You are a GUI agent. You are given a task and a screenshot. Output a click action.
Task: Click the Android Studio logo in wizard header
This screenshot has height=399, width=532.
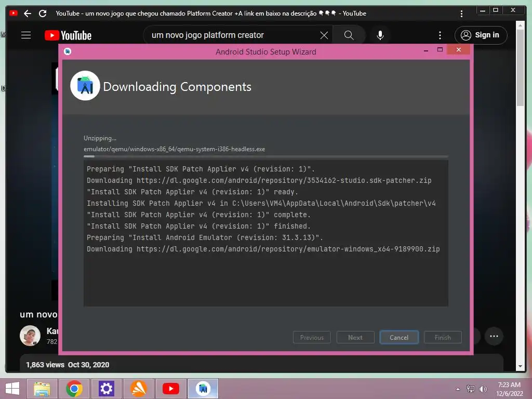click(85, 86)
